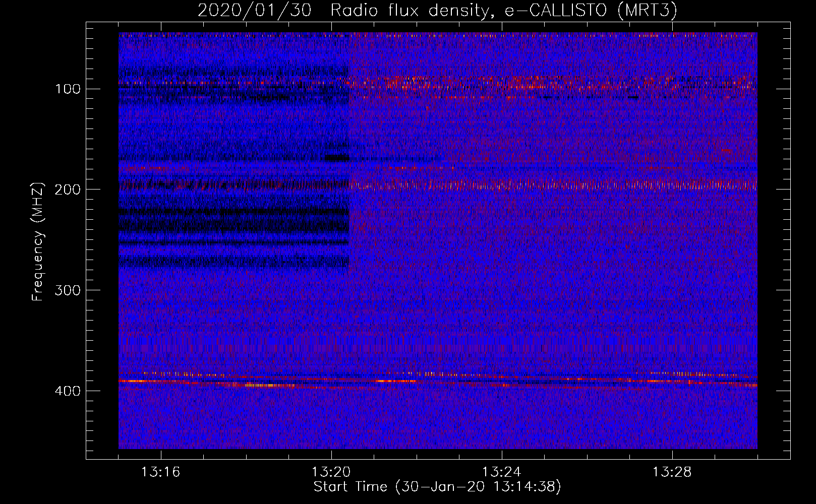Select the 200 frequency tick label
The image size is (816, 504).
[68, 190]
